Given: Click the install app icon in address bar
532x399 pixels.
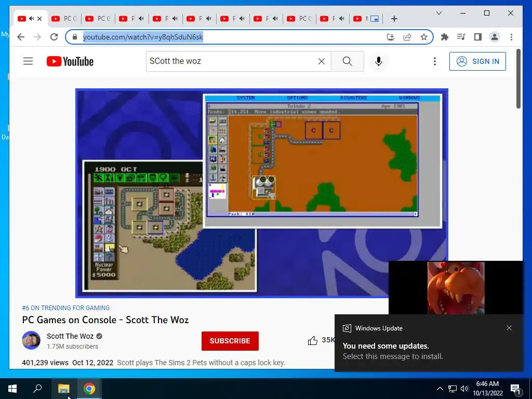Looking at the screenshot, I should [391, 37].
